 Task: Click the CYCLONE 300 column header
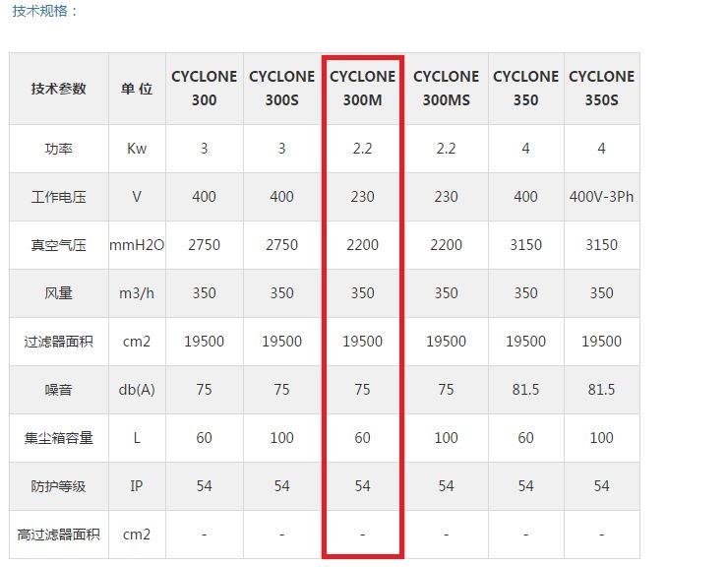click(205, 89)
